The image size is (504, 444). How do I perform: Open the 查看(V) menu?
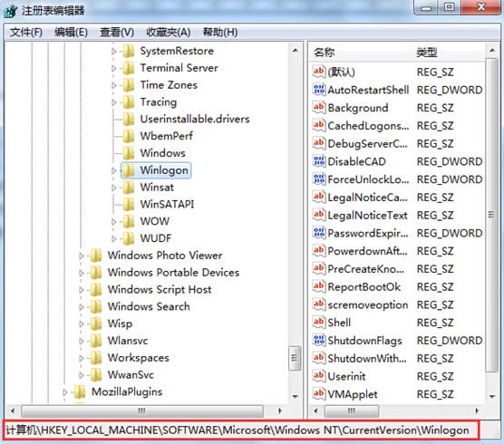(117, 32)
